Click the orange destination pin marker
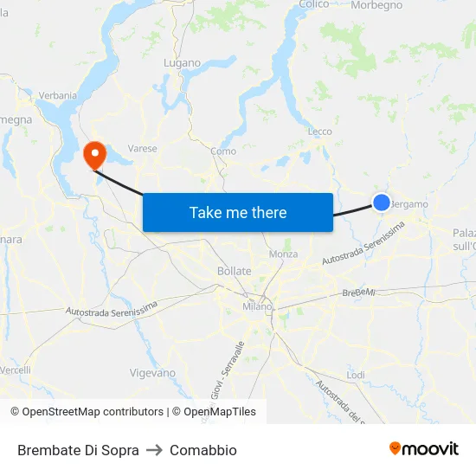This screenshot has height=476, width=476. (x=95, y=156)
